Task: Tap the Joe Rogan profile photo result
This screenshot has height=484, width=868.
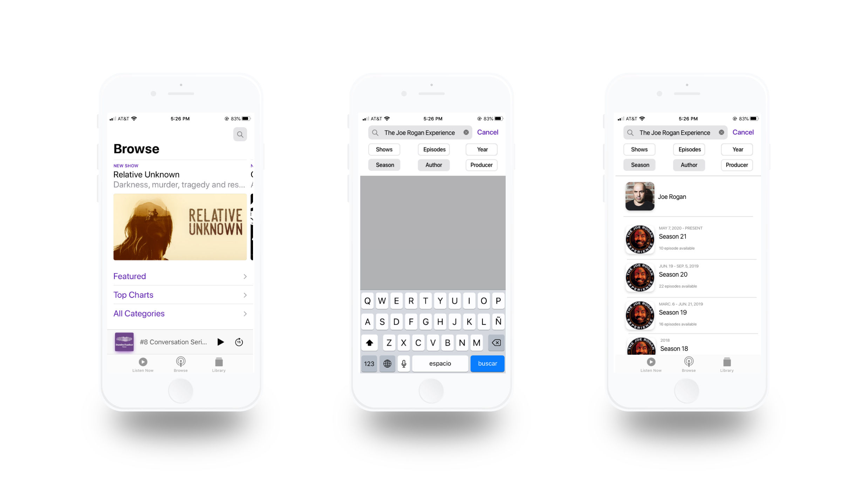Action: click(640, 196)
